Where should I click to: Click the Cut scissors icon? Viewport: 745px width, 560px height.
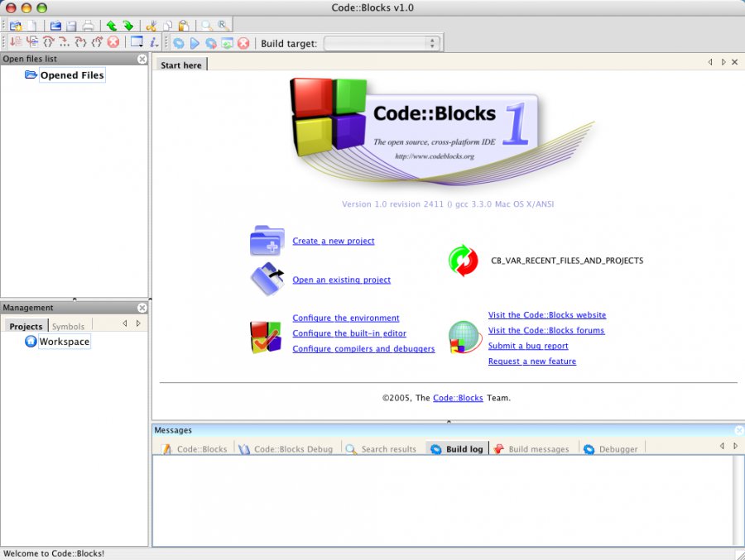point(151,26)
